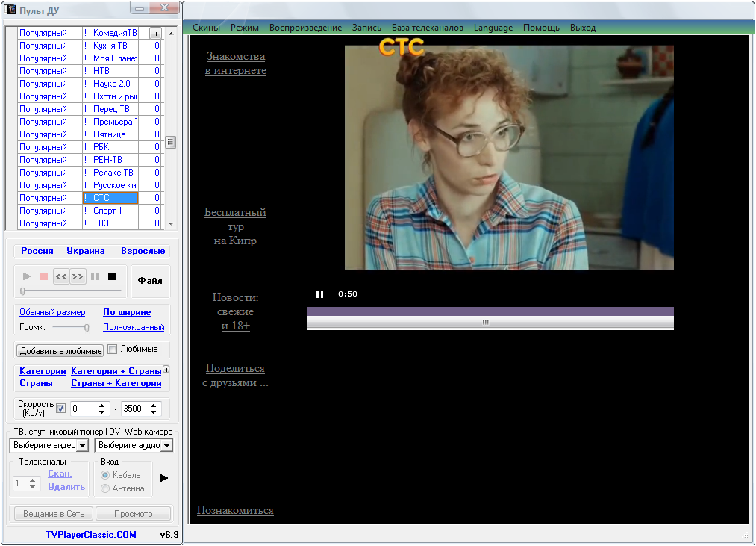Select the НТВ channel row
Image resolution: width=756 pixels, height=546 pixels.
tap(90, 71)
